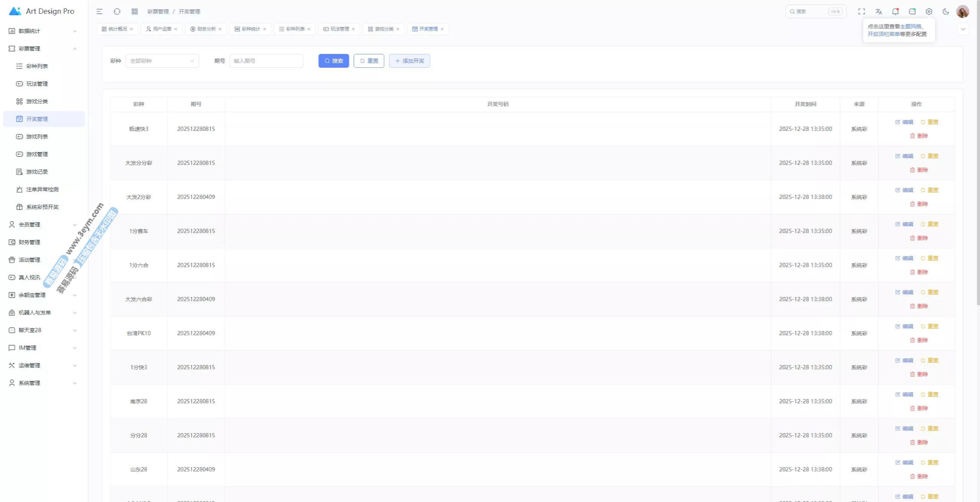Click the 添加开奖 button
Image resolution: width=980 pixels, height=502 pixels.
point(409,61)
